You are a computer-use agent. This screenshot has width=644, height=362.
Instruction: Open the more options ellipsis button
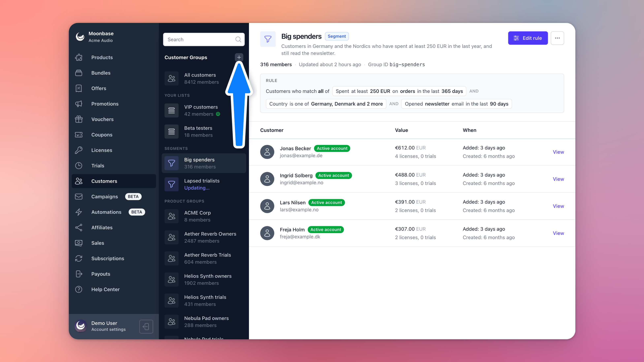(x=557, y=38)
